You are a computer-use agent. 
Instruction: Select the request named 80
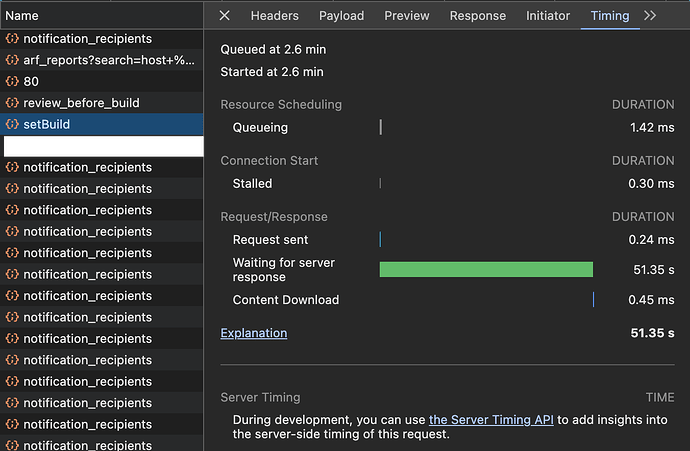pos(102,81)
